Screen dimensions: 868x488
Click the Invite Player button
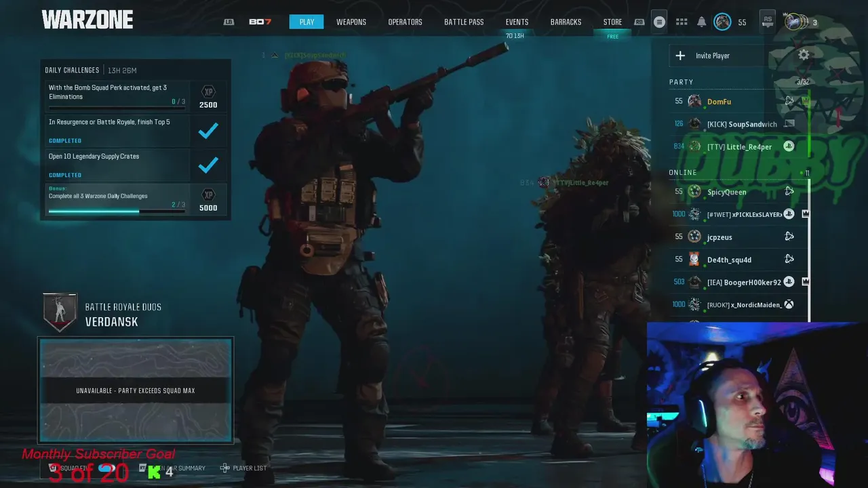click(x=721, y=56)
